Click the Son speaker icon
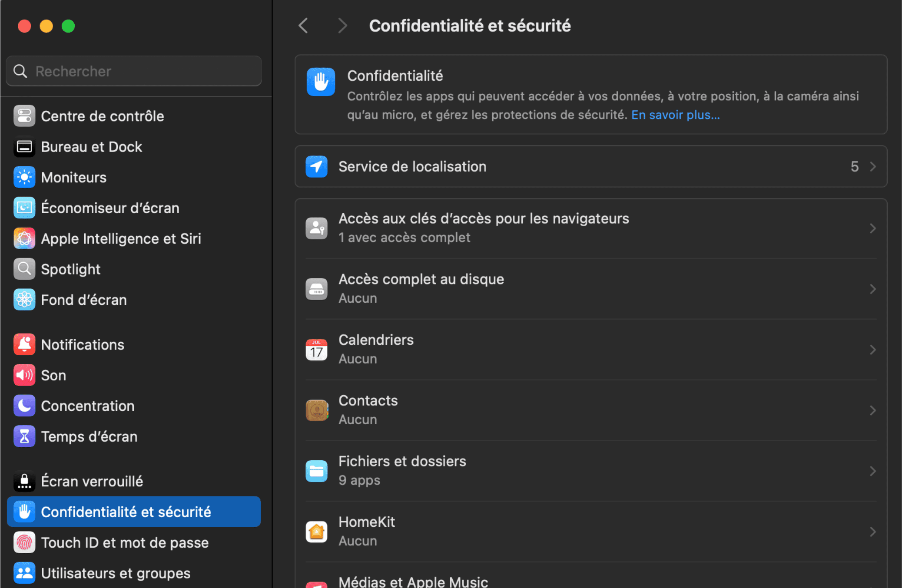Viewport: 902px width, 588px height. (24, 375)
